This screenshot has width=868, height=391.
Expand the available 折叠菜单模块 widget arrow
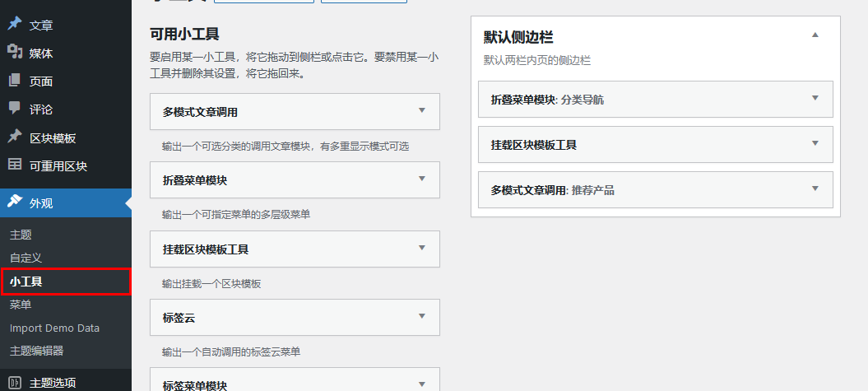422,179
